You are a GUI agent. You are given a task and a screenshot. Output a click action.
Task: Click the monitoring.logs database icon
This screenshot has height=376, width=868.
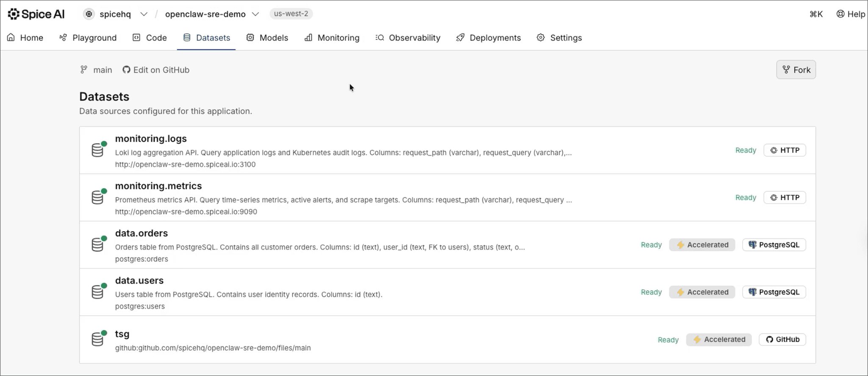[98, 149]
